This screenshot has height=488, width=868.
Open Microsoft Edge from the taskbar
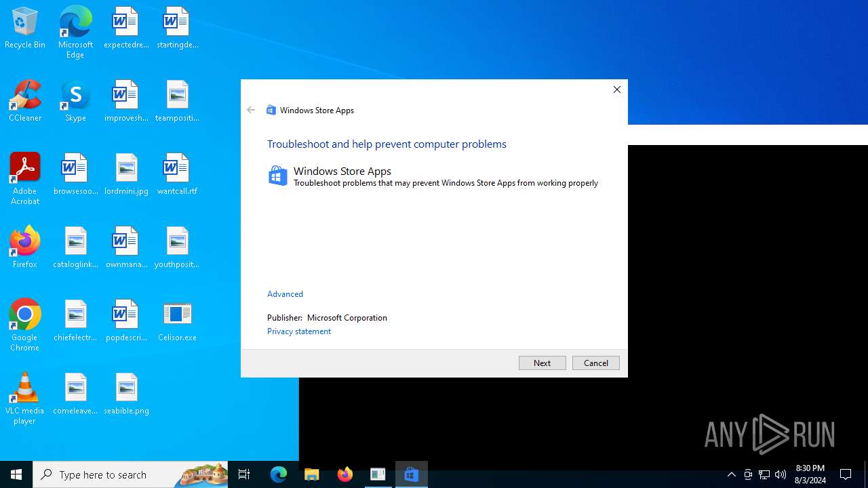tap(279, 474)
